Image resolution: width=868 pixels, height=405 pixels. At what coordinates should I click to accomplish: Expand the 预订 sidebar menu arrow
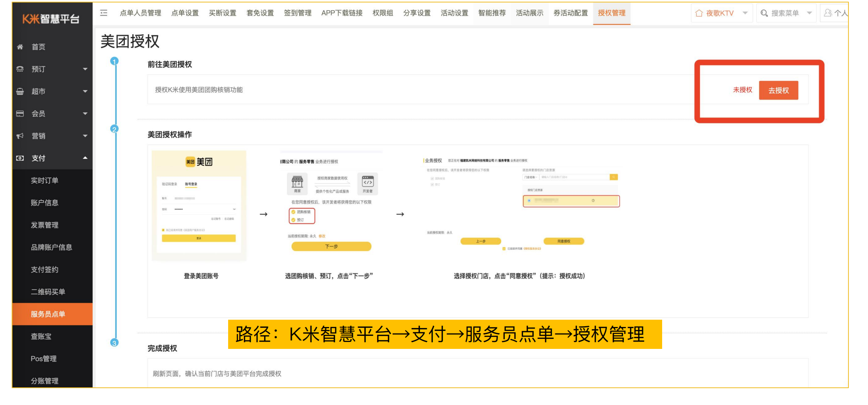click(x=85, y=69)
